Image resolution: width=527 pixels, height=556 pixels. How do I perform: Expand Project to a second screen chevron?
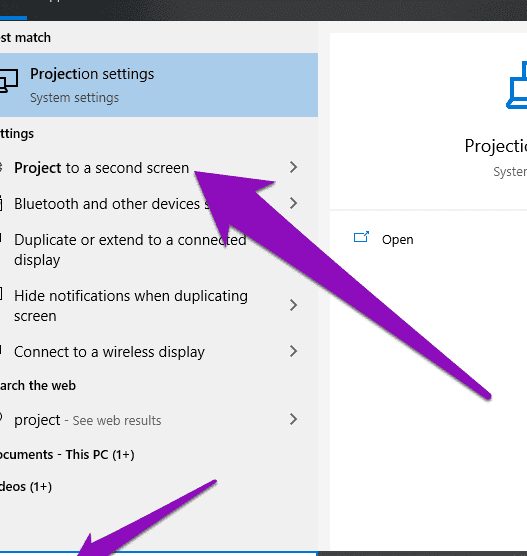293,167
